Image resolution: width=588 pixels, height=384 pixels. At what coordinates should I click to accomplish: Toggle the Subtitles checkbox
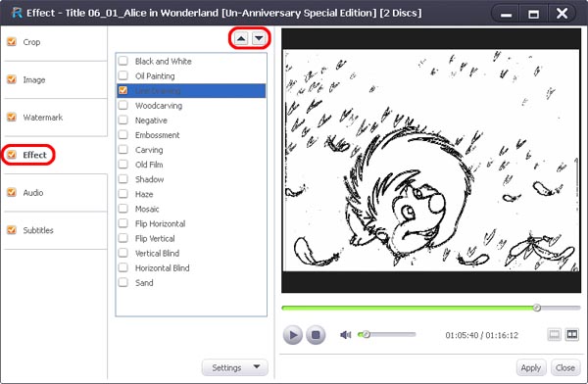(x=12, y=230)
